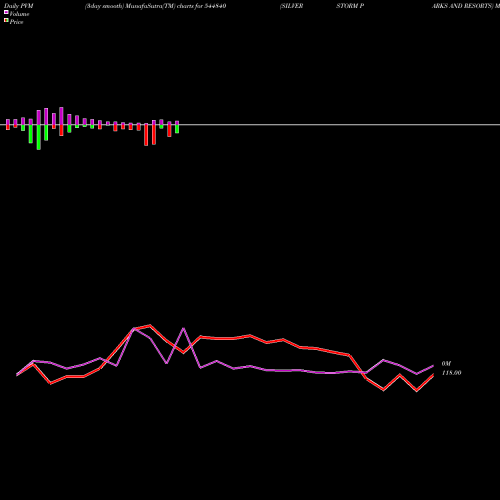Click the 'Price' legend label
Image resolution: width=500 pixels, height=500 pixels.
16,22
